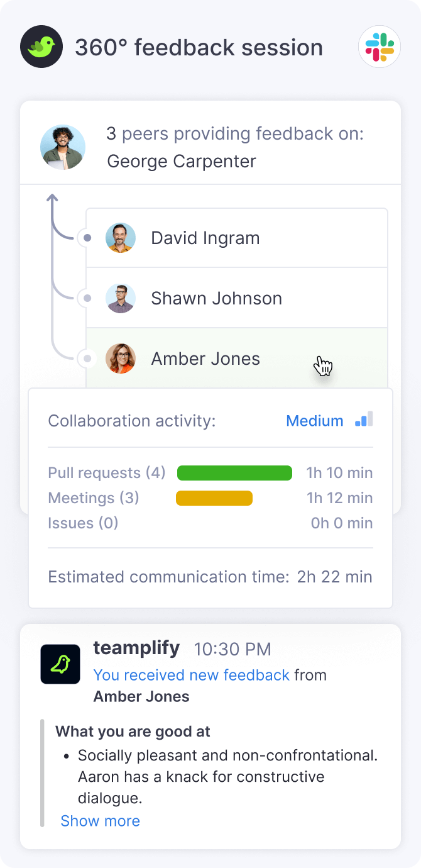The width and height of the screenshot is (421, 868).
Task: Expand feedback with Show more
Action: coord(100,821)
